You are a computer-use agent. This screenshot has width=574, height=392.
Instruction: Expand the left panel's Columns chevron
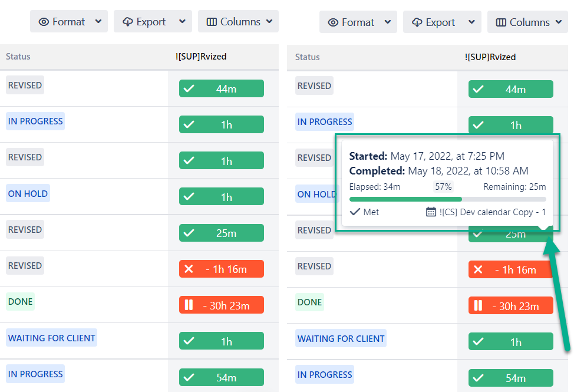click(269, 22)
